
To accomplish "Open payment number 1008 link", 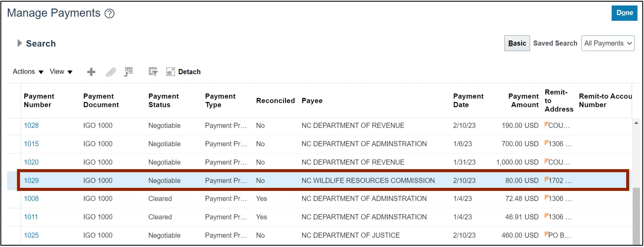I will coord(31,199).
